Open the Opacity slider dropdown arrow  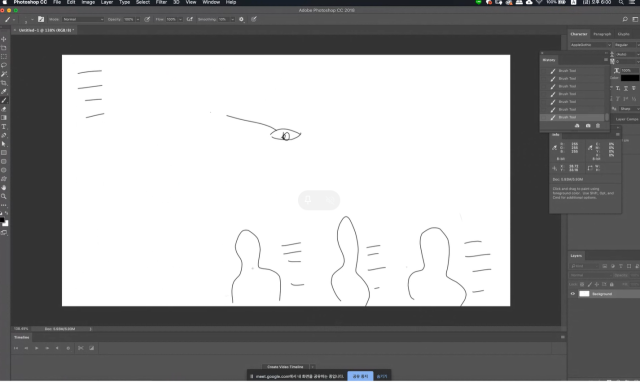[138, 19]
